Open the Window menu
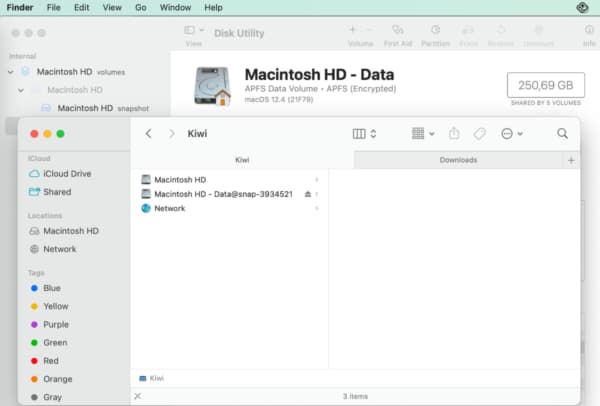Screen dimensions: 600x406 coord(175,8)
